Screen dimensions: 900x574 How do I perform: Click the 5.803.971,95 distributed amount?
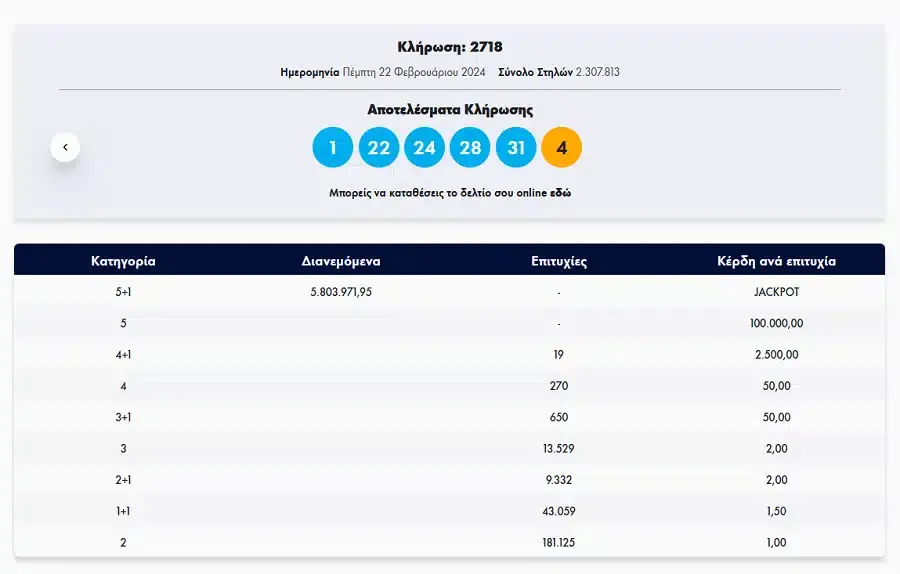[341, 292]
